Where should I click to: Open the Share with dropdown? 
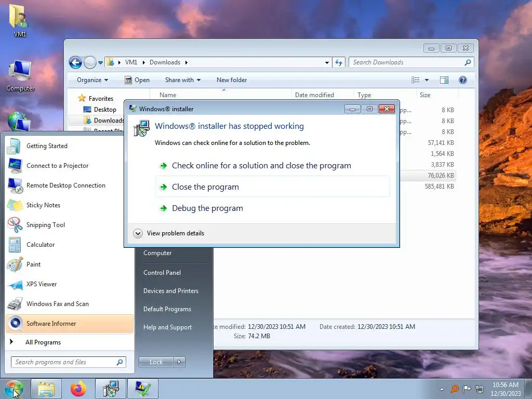pos(182,80)
